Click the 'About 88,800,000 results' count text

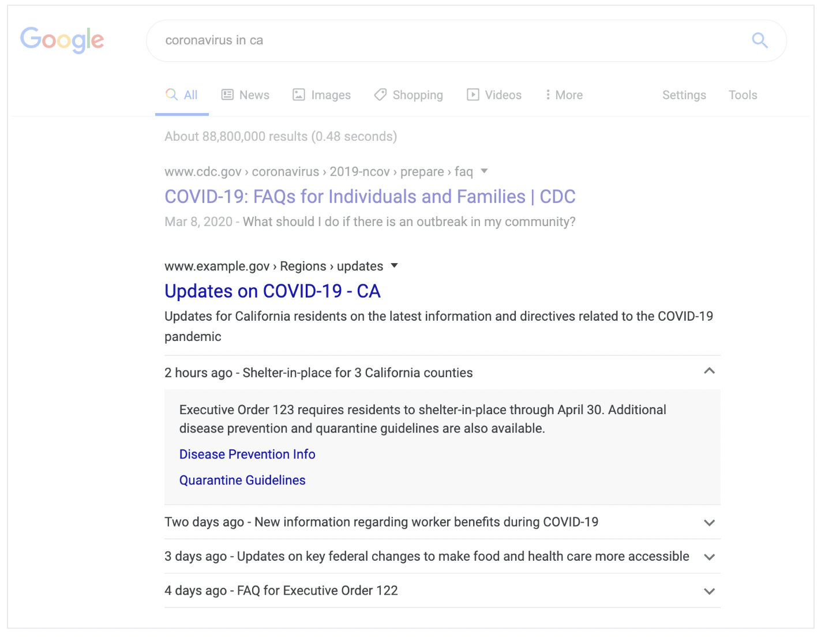click(x=281, y=137)
